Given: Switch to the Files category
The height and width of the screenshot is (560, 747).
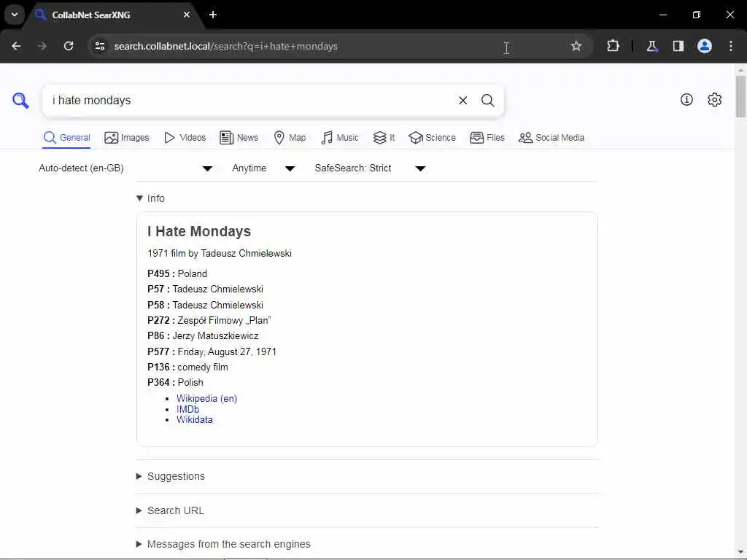Looking at the screenshot, I should coord(487,138).
